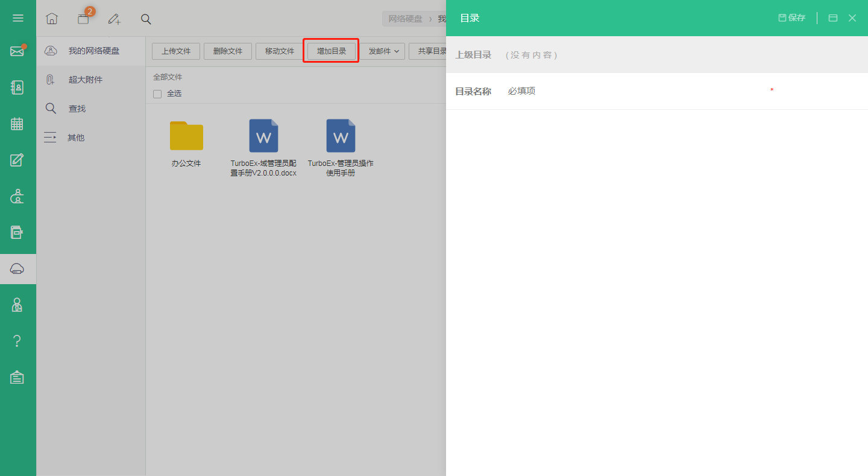Screen dimensions: 868x476
Task: Click the 共享目录 button
Action: point(429,51)
